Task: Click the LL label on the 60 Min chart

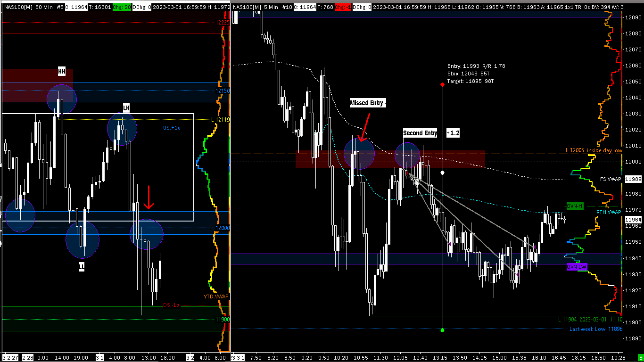Action: (82, 267)
